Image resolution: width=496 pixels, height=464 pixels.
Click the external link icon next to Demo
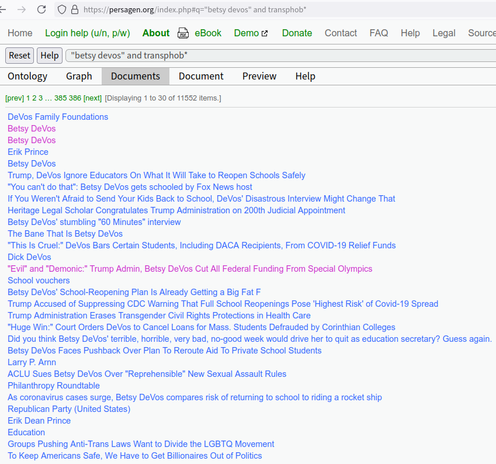265,33
